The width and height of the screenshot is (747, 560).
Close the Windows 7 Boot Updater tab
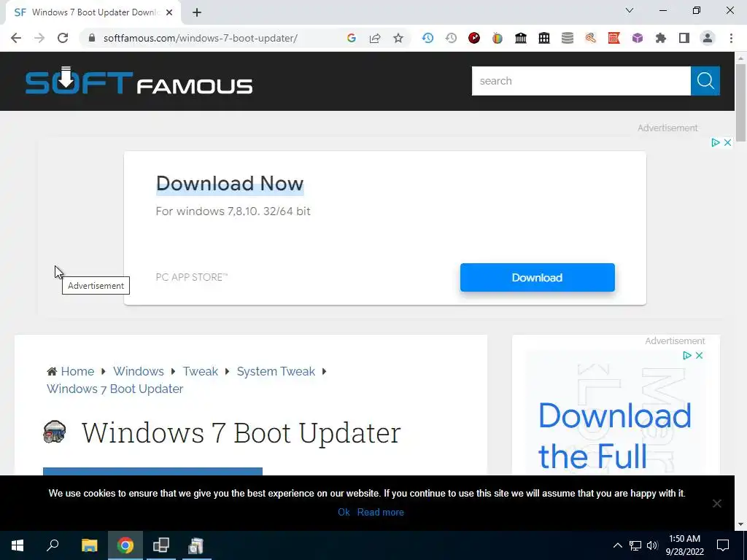tap(169, 13)
